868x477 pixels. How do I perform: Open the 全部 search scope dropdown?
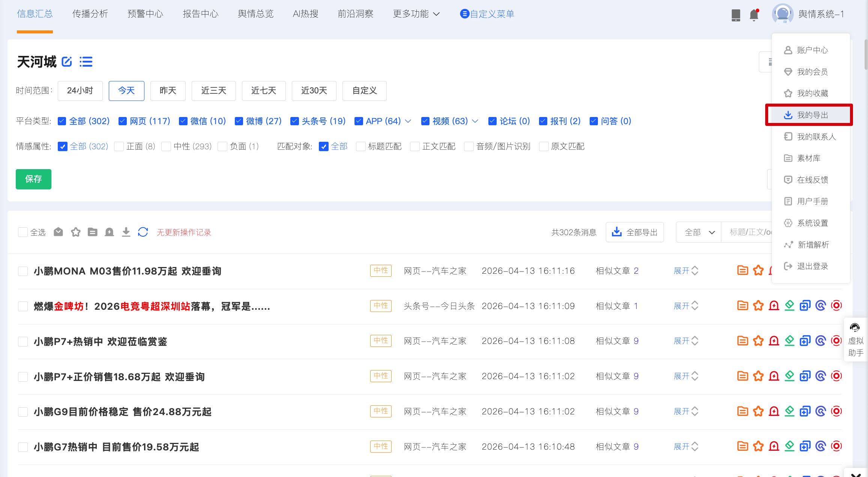tap(698, 232)
